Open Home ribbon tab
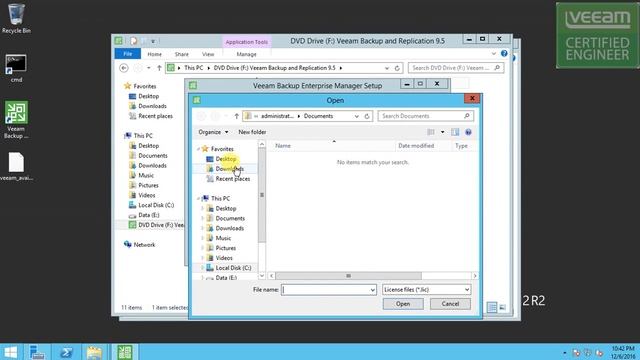This screenshot has width=640, height=360. point(154,54)
